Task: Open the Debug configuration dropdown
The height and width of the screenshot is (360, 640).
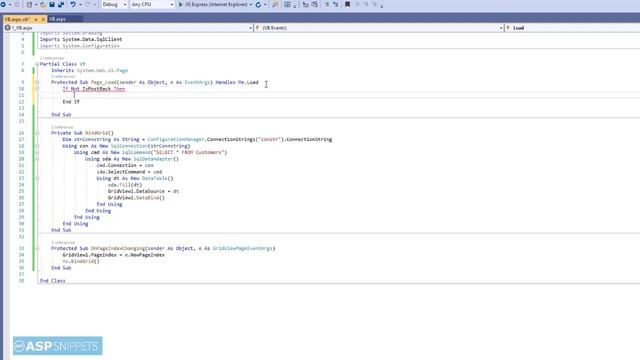Action: pyautogui.click(x=114, y=4)
